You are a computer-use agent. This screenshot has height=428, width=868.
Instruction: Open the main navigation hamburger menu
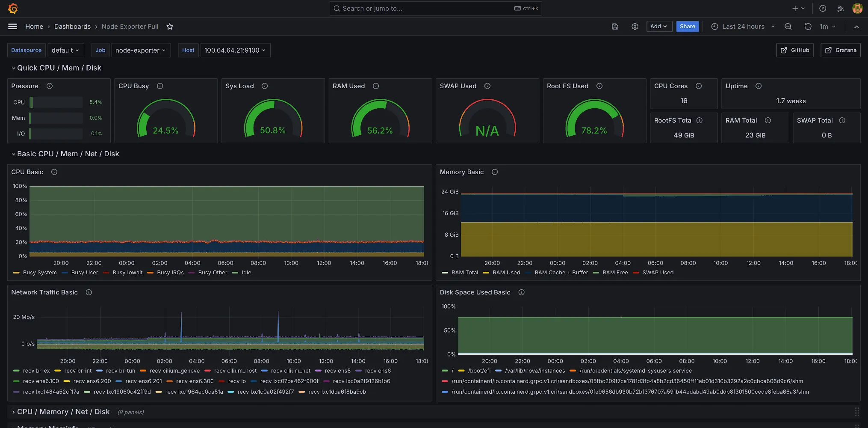12,26
